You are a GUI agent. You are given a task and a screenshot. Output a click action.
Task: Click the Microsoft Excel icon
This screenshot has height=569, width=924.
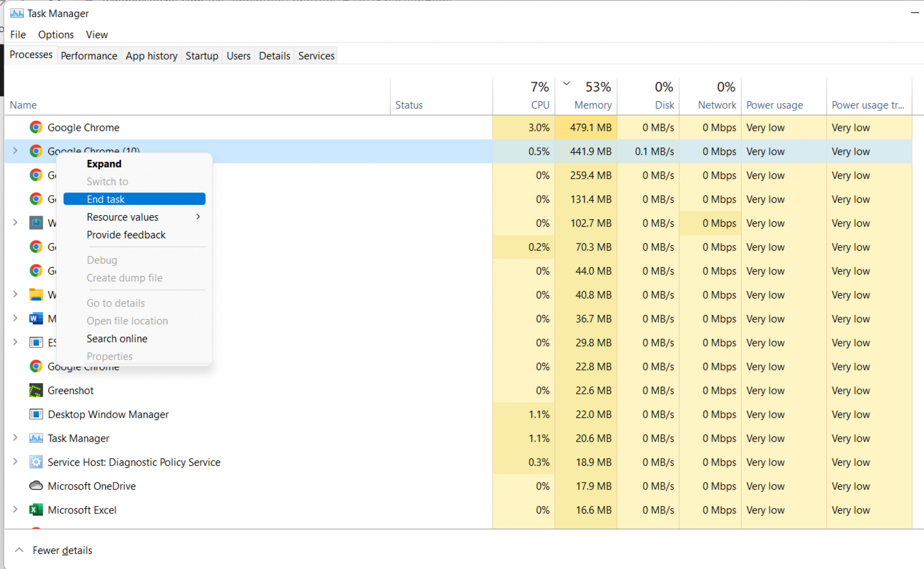(36, 509)
